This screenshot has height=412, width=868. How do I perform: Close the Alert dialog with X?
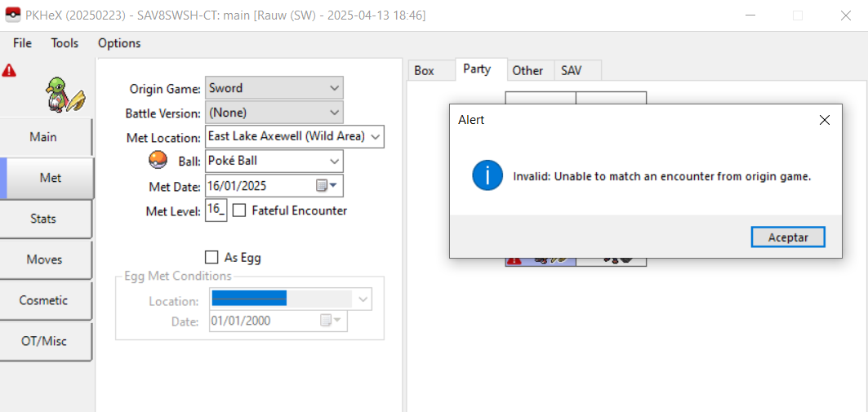(824, 120)
